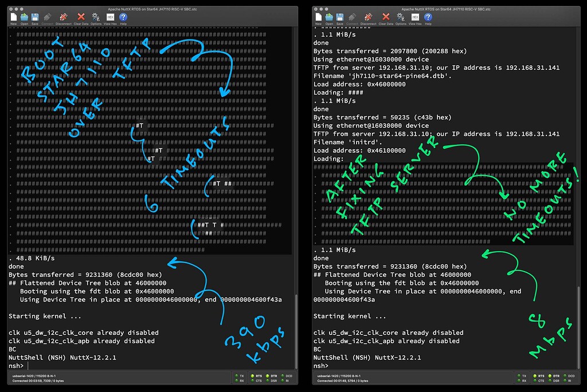The height and width of the screenshot is (392, 587).
Task: Click the New icon in left window
Action: click(x=13, y=18)
